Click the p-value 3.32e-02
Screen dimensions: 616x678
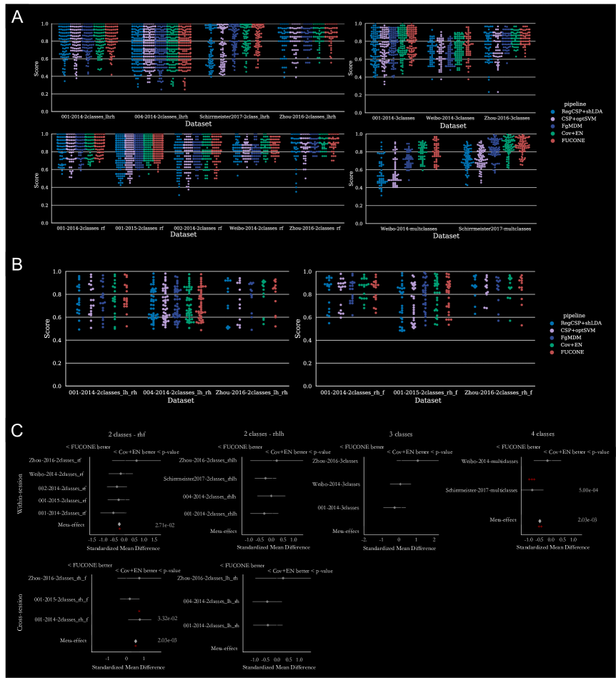pyautogui.click(x=167, y=619)
